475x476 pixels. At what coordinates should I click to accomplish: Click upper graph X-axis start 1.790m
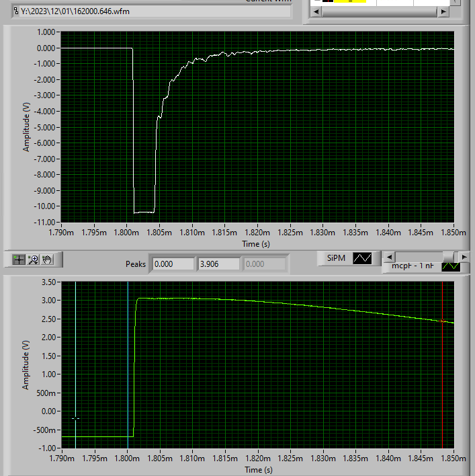61,233
